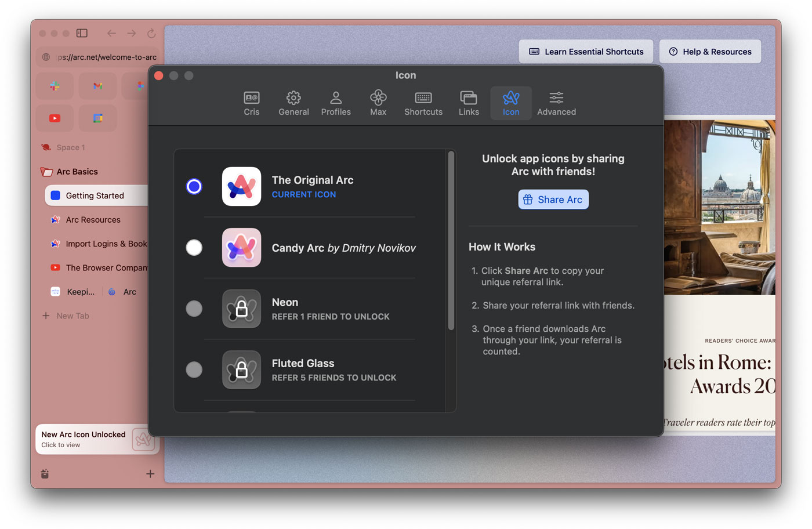Screen dimensions: 812x529
Task: Click REFER 1 FRIEND TO UNLOCK text
Action: 331,317
